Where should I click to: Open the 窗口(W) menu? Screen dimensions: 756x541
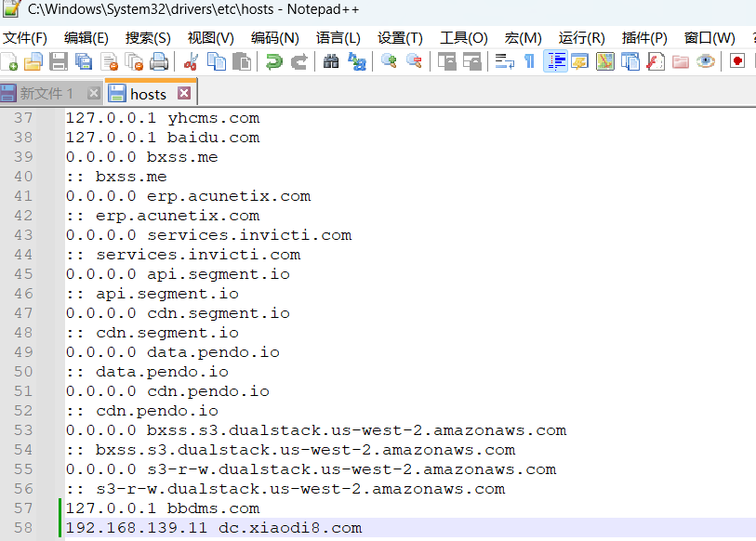point(710,38)
